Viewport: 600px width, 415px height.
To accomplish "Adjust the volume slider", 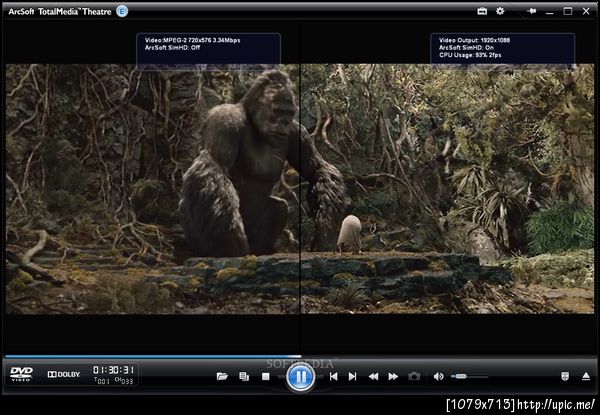I will (x=469, y=377).
